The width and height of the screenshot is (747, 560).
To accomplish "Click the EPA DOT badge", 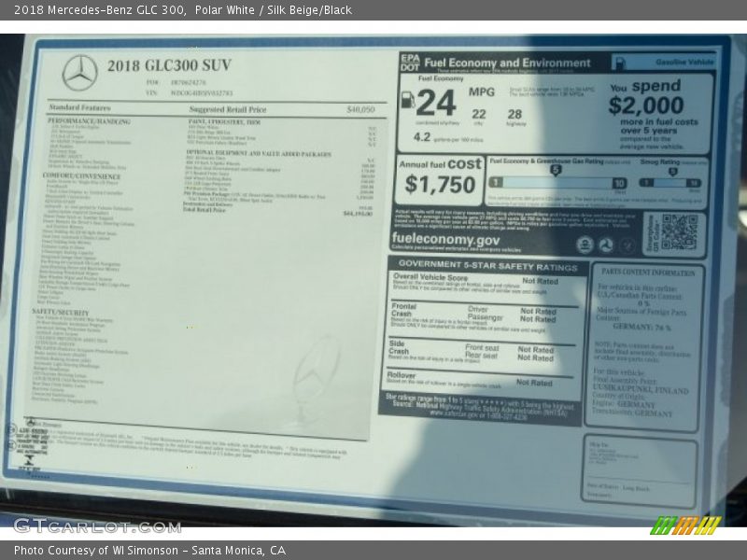I will (410, 63).
